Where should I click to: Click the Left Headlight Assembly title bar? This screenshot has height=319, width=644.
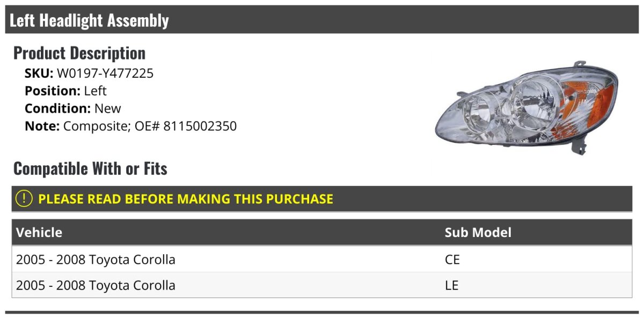pos(89,20)
